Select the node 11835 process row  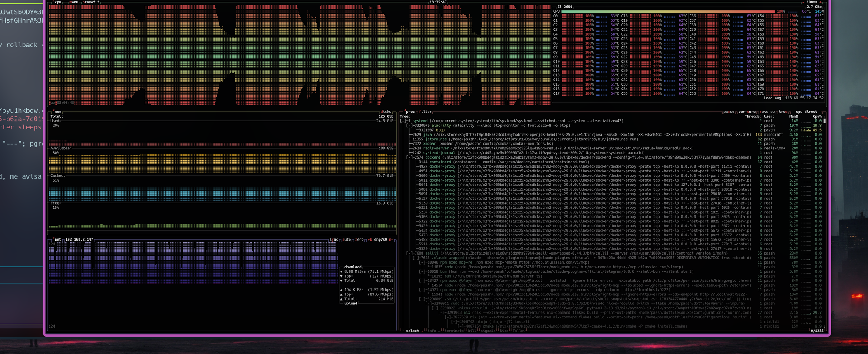click(611, 267)
